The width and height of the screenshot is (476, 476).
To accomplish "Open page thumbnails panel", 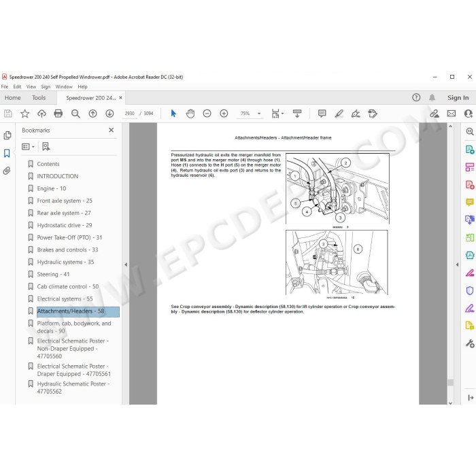I will (7, 135).
